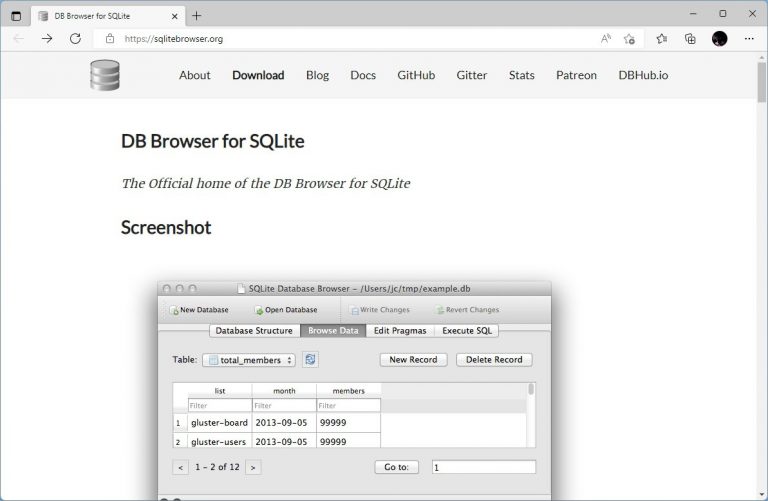Go forward using the browser forward arrow
The width and height of the screenshot is (768, 501).
point(47,38)
